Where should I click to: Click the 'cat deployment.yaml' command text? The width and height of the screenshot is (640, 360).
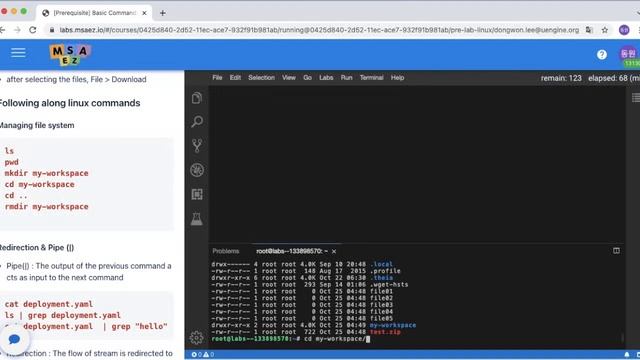[x=49, y=304]
